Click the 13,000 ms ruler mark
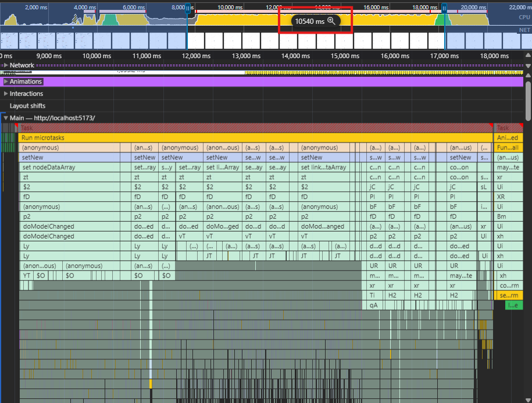The height and width of the screenshot is (403, 532). [x=246, y=56]
